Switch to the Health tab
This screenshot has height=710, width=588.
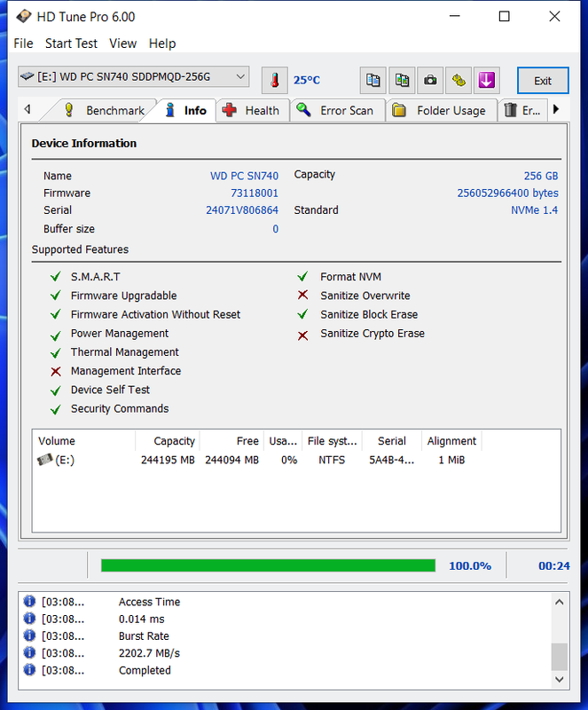253,110
